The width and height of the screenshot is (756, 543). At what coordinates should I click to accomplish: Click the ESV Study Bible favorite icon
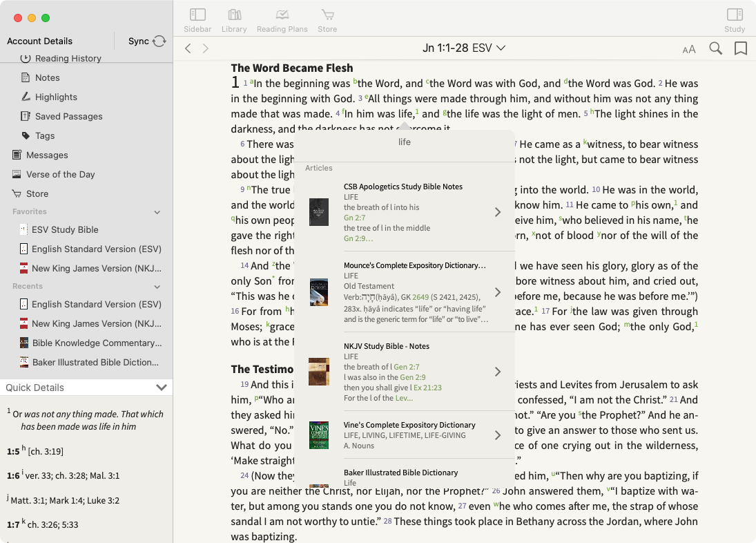23,229
